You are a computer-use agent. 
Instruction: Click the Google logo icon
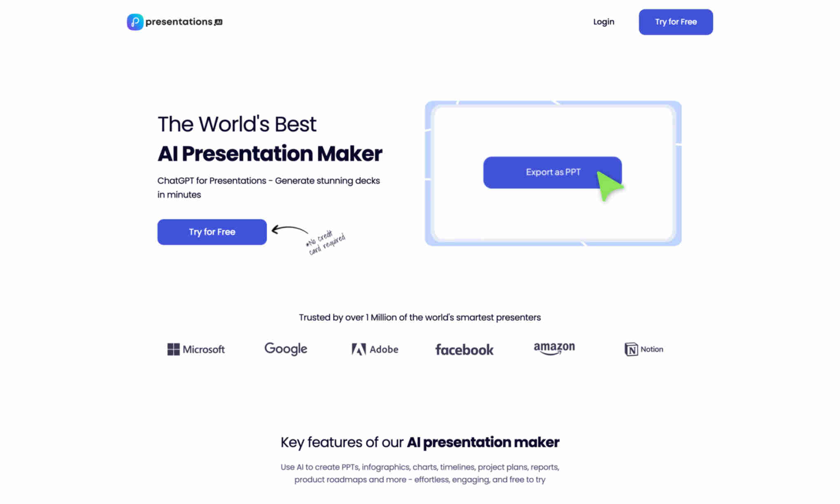coord(286,349)
